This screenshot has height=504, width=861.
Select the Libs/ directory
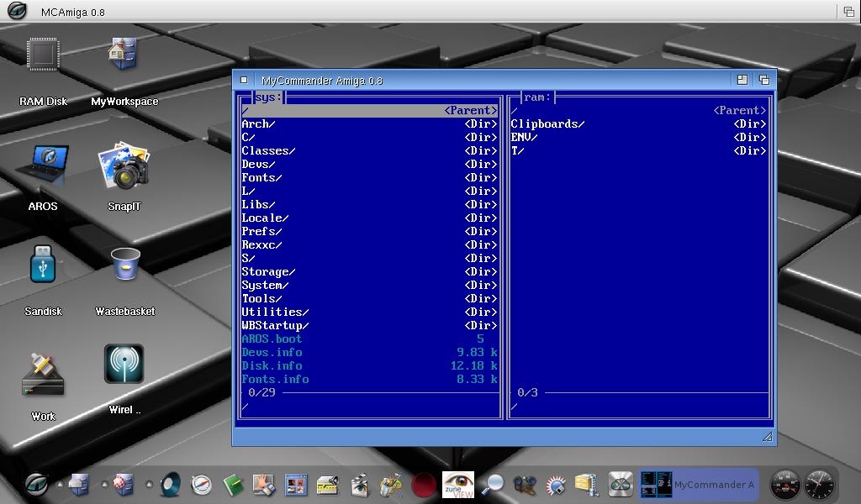(370, 205)
